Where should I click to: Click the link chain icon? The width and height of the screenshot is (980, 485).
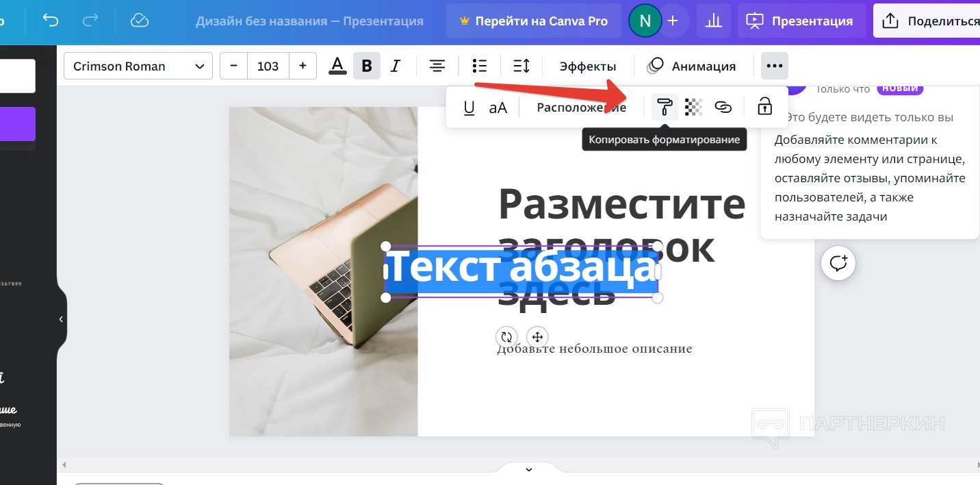coord(723,107)
